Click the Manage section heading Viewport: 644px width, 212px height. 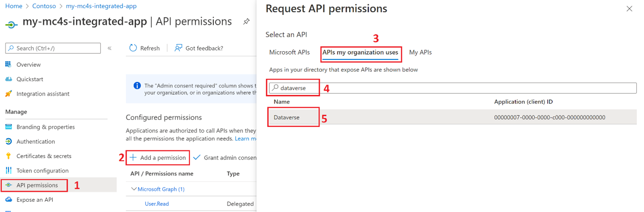[16, 112]
